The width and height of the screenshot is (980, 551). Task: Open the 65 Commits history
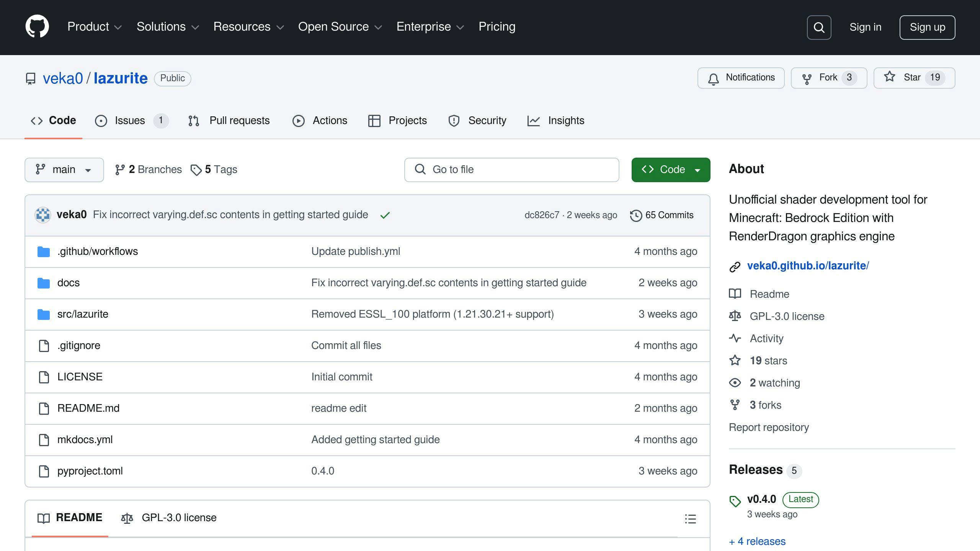tap(662, 215)
